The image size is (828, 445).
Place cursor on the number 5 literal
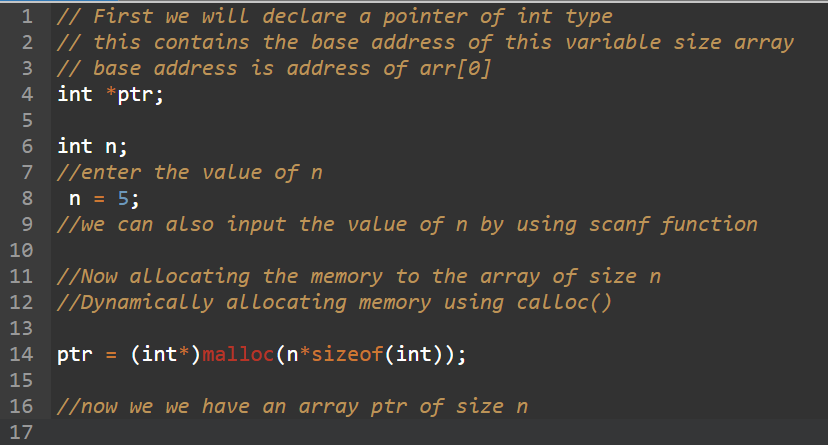click(123, 198)
